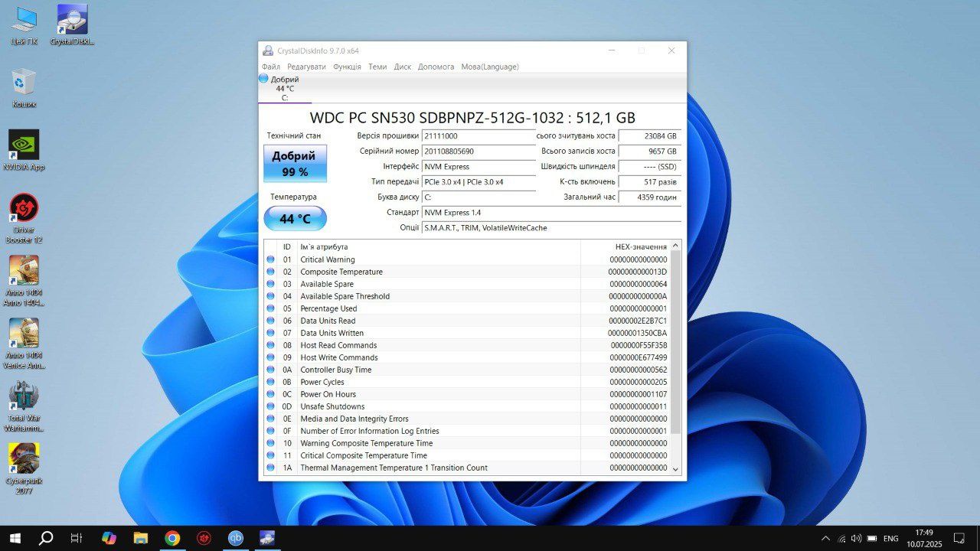This screenshot has height=551, width=980.
Task: Select the Controller Busy Time row
Action: [x=467, y=370]
